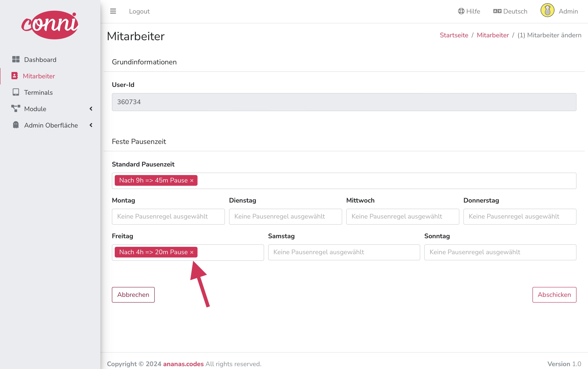Image resolution: width=588 pixels, height=369 pixels.
Task: Open the Samstag Pausenregel selector
Action: [344, 252]
